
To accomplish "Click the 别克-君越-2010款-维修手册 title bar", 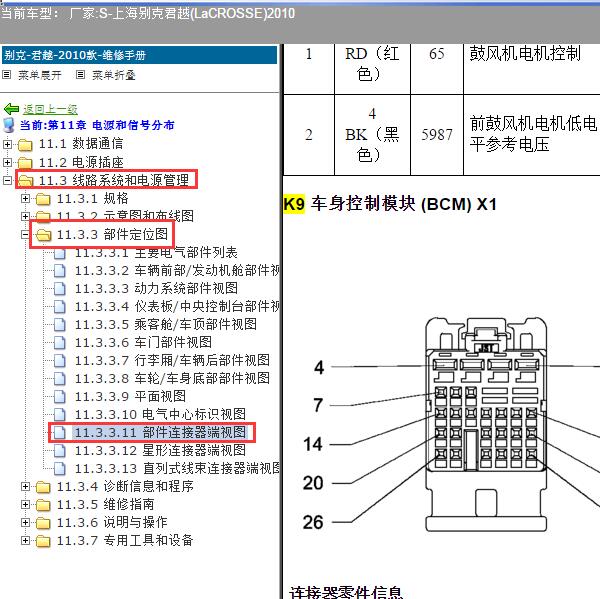I will point(139,55).
